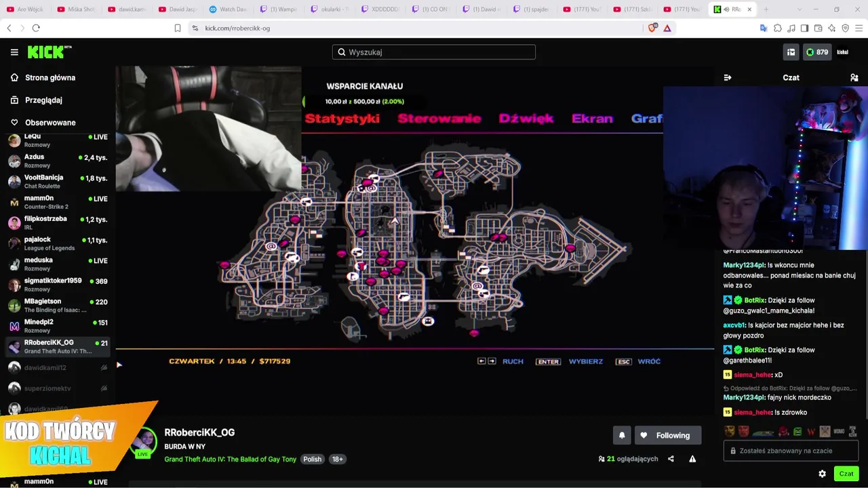868x488 pixels.
Task: Collapse the chat panel with the arrow icon
Action: (728, 78)
